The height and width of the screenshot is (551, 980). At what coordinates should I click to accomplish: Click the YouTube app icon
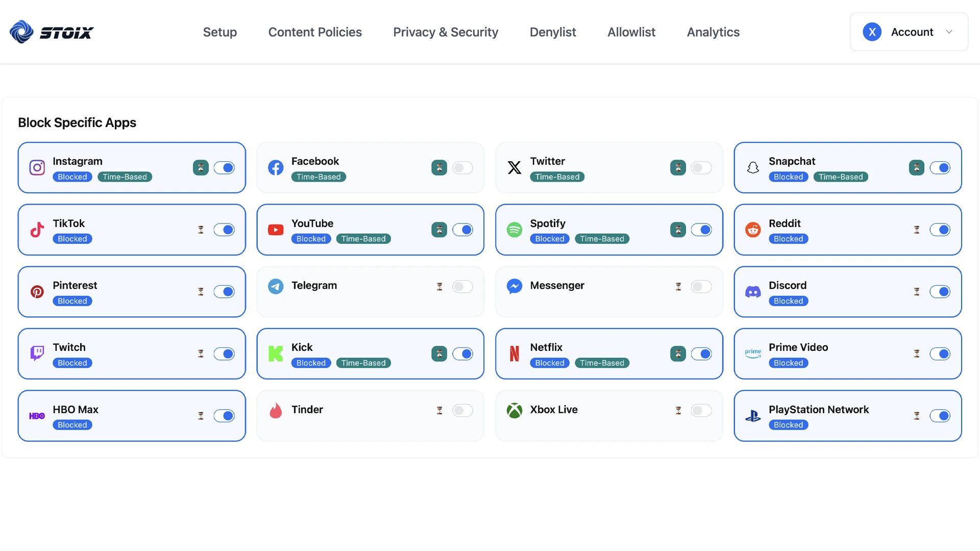click(276, 230)
